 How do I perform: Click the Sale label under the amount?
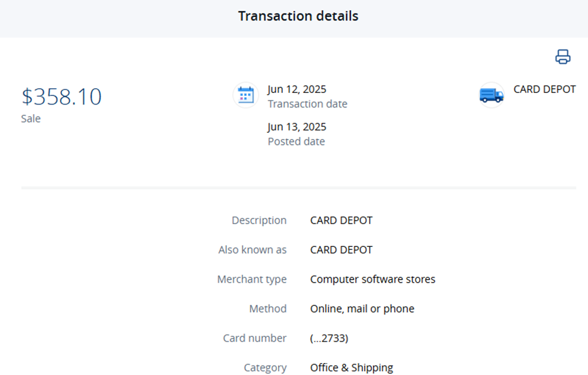[31, 118]
